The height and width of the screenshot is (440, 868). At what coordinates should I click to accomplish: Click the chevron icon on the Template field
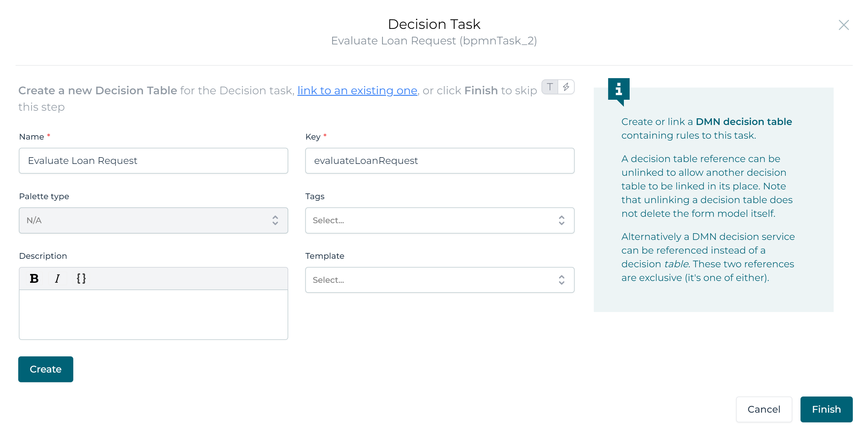pyautogui.click(x=561, y=280)
